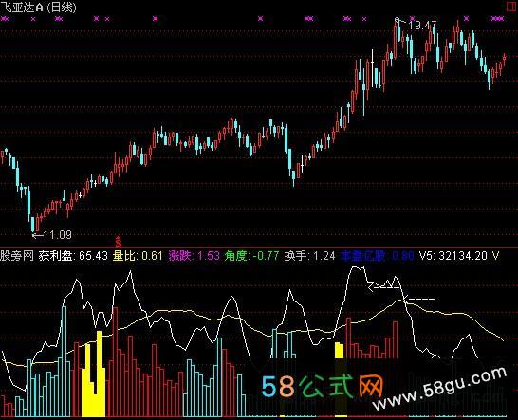
Task: Select the 换手: 1.24 readout
Action: (x=309, y=256)
